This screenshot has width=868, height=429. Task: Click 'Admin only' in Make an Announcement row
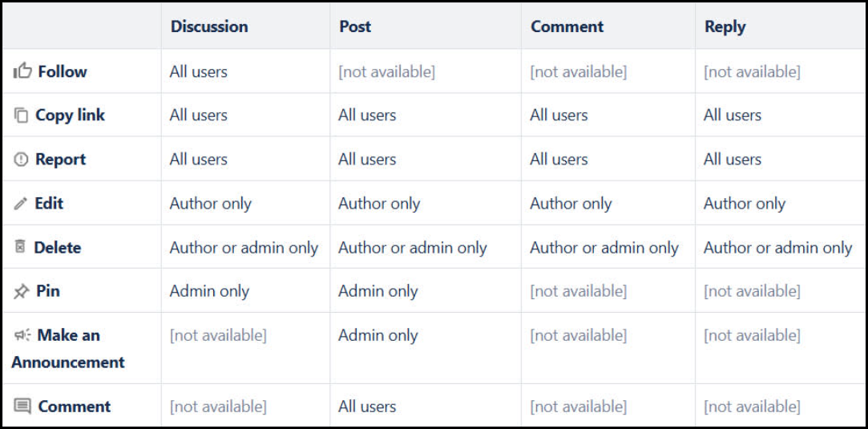pyautogui.click(x=377, y=335)
